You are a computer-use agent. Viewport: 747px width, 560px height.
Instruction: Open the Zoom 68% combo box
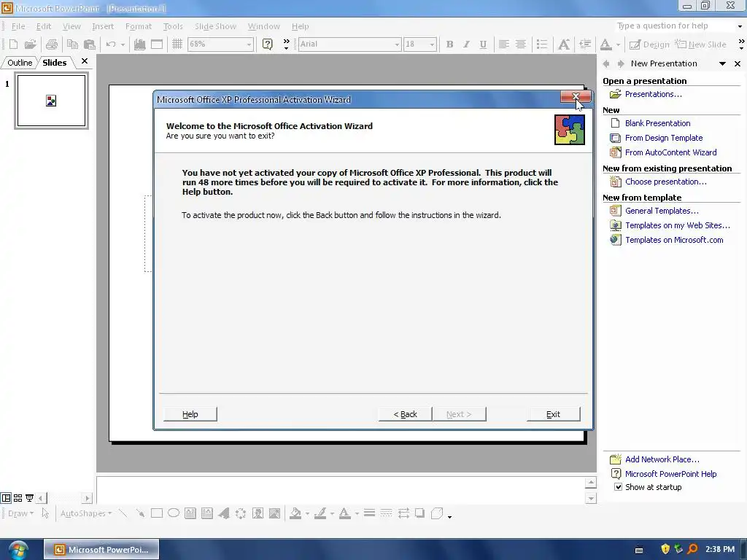click(220, 44)
